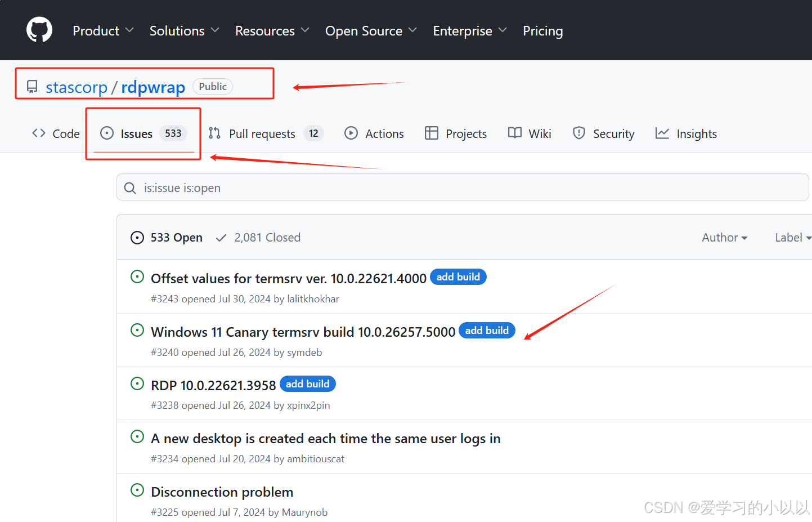Click add build label on Windows 11 Canary issue

tap(487, 331)
